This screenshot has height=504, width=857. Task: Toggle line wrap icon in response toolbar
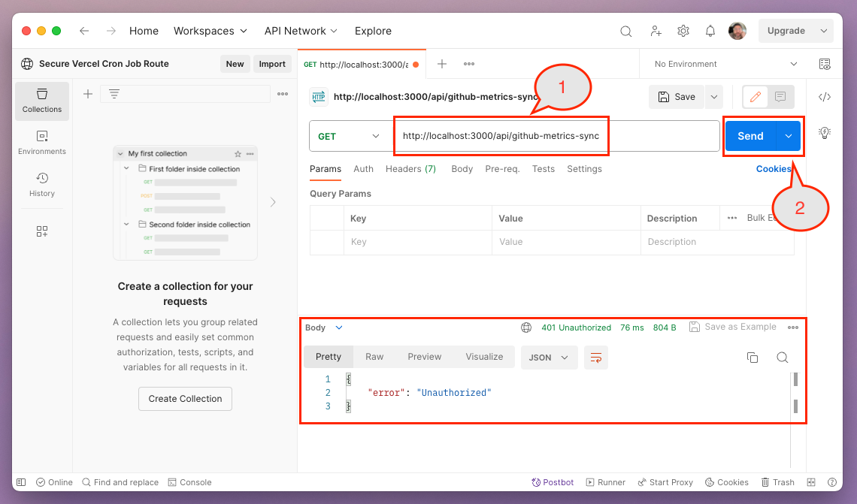click(x=595, y=358)
